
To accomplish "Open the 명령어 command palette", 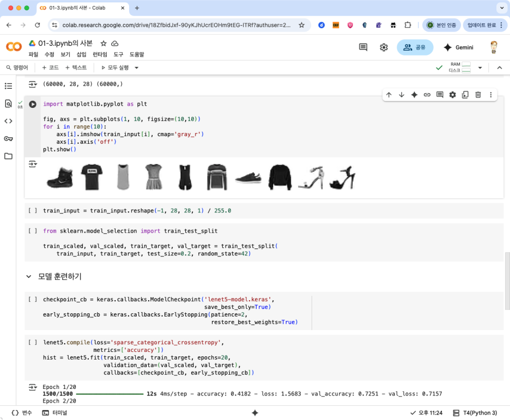I will pos(17,68).
